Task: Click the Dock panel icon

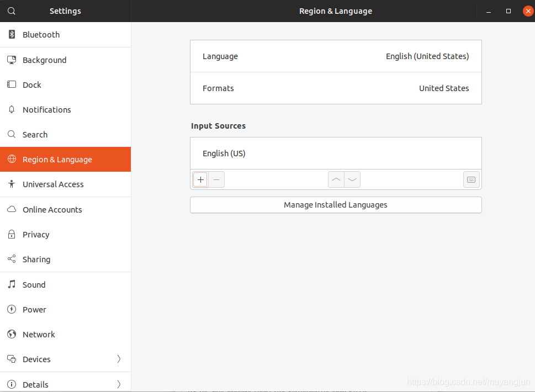Action: point(12,84)
